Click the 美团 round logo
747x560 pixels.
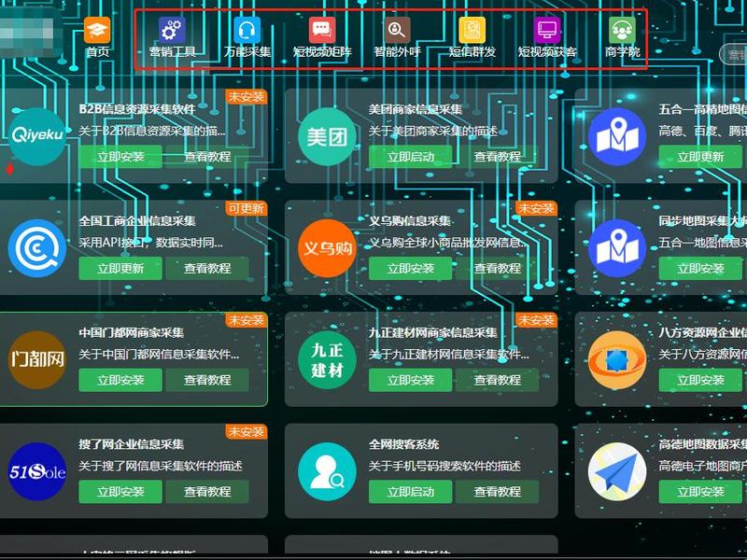[327, 136]
